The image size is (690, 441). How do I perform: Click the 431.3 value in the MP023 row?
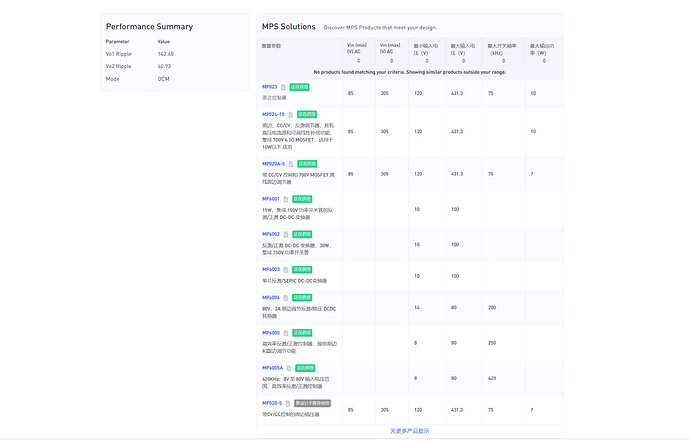click(457, 93)
